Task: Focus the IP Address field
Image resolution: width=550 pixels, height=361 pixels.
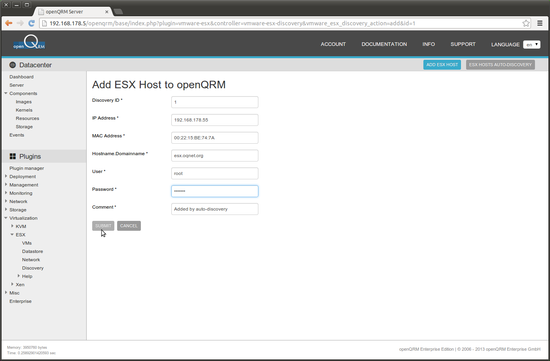Action: coord(215,120)
